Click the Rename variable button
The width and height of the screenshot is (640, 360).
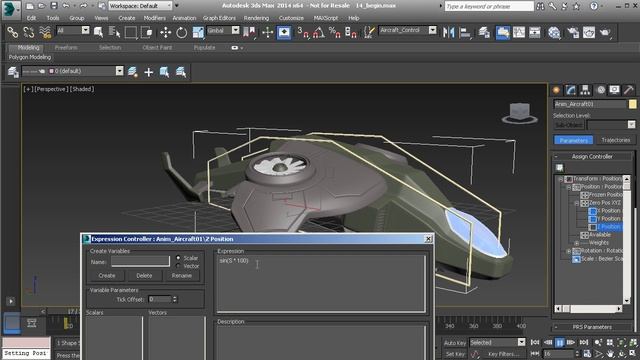coord(182,276)
